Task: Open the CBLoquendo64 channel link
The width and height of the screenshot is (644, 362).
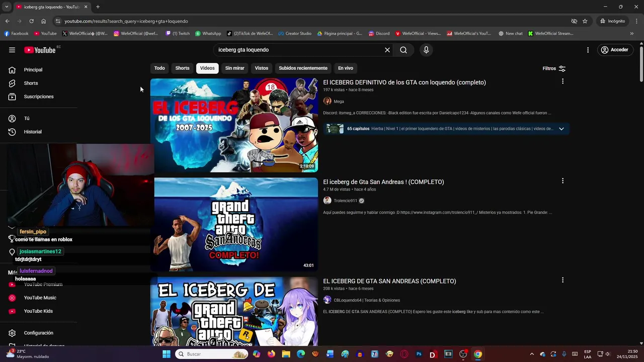Action: (367, 300)
